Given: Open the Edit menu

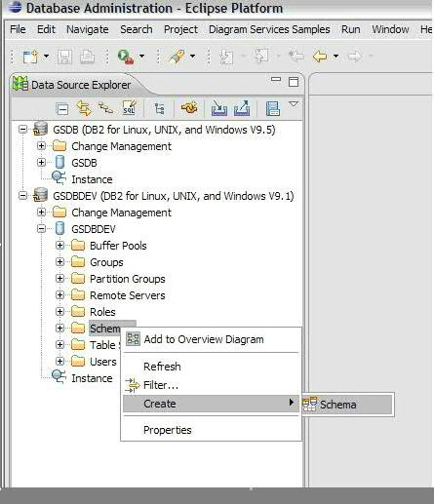Looking at the screenshot, I should click(x=46, y=29).
